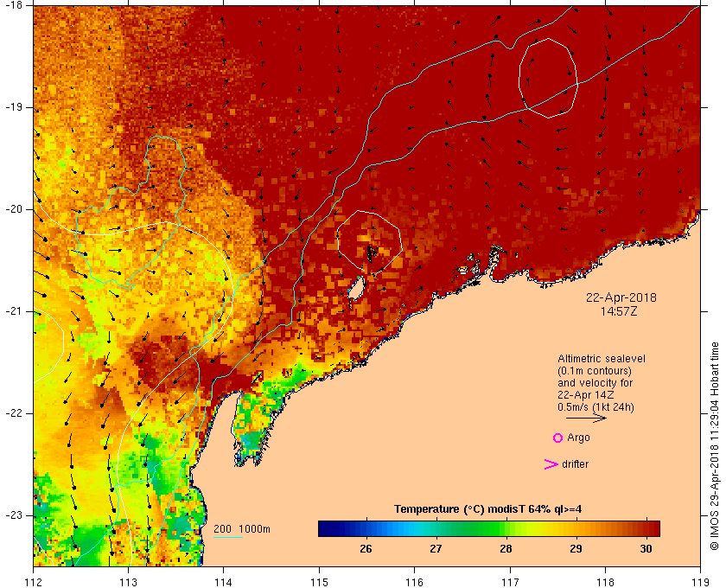Click the dark red end of the colorbar
726x588 pixels.
[x=652, y=528]
